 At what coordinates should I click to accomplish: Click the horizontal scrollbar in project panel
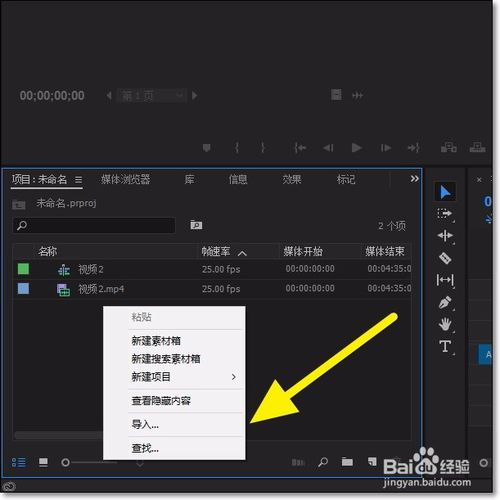59,435
